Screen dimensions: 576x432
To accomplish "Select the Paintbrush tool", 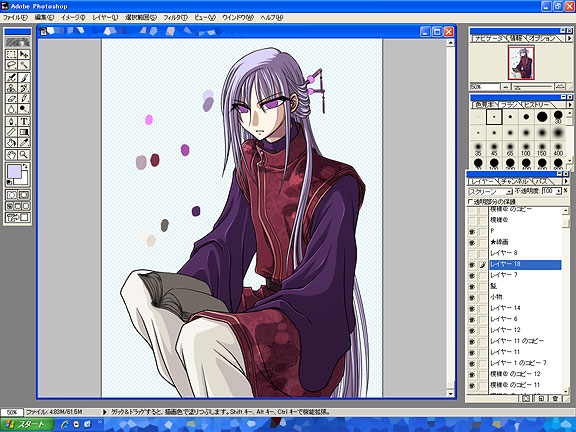I will pyautogui.click(x=24, y=78).
